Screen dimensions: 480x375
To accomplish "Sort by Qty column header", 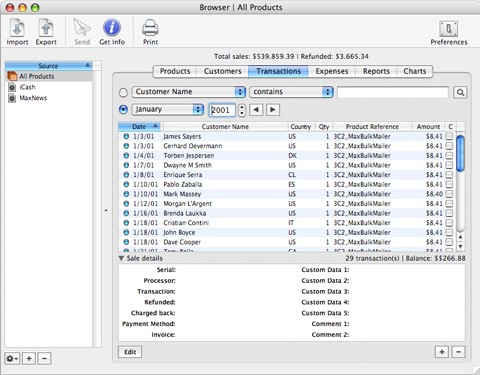I will point(324,127).
